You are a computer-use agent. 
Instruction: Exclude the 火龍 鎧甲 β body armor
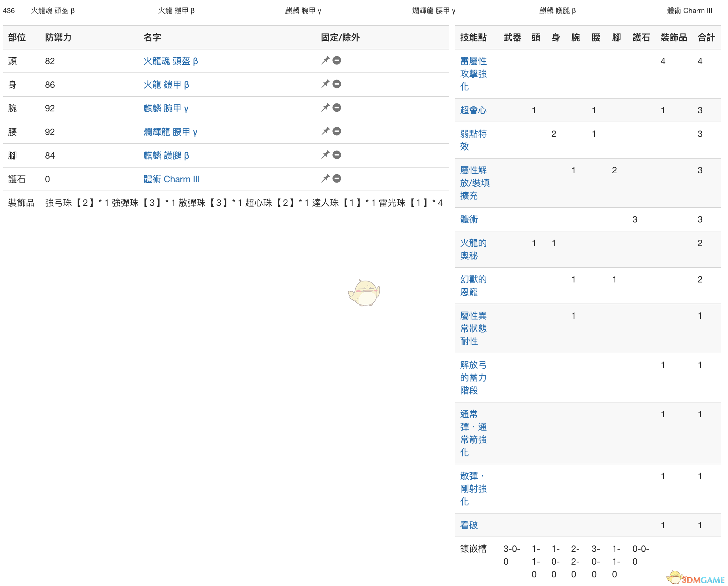[x=337, y=84]
